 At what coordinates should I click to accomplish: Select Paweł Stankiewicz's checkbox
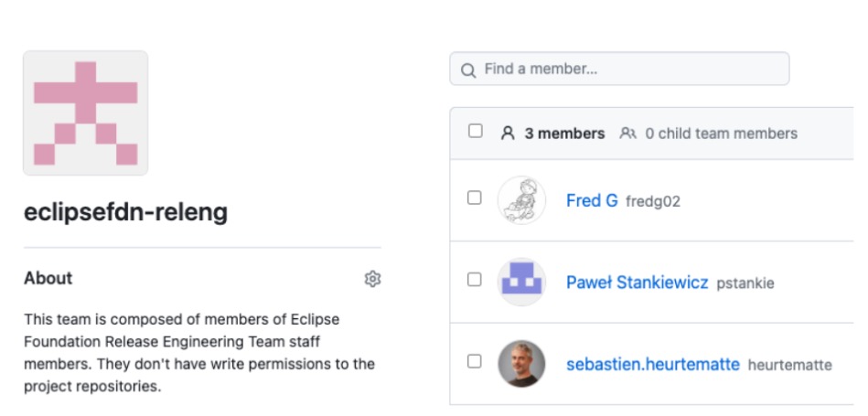(475, 280)
